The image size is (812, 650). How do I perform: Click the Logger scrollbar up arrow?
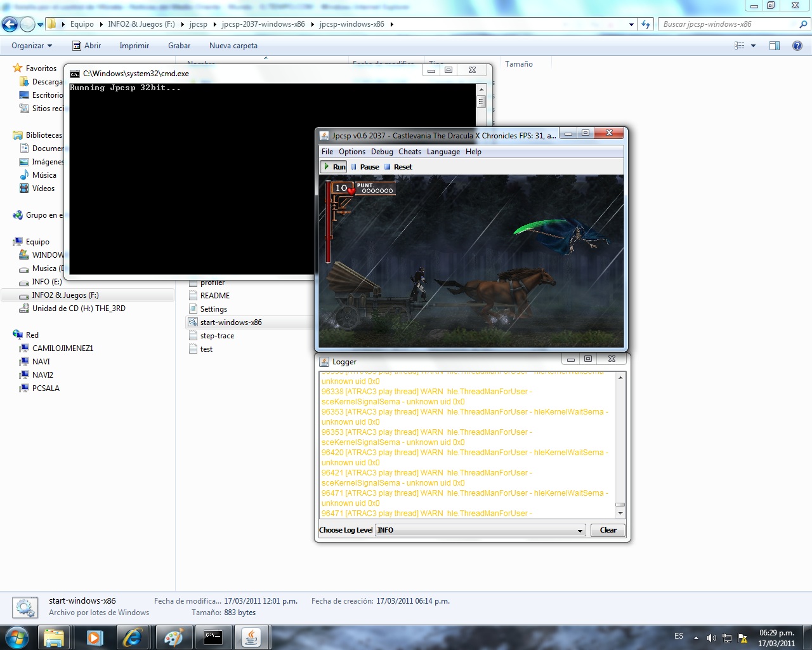[620, 377]
